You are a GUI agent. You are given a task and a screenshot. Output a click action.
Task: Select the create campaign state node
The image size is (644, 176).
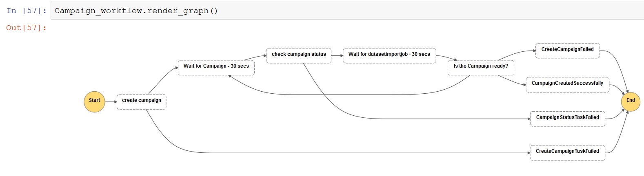142,101
